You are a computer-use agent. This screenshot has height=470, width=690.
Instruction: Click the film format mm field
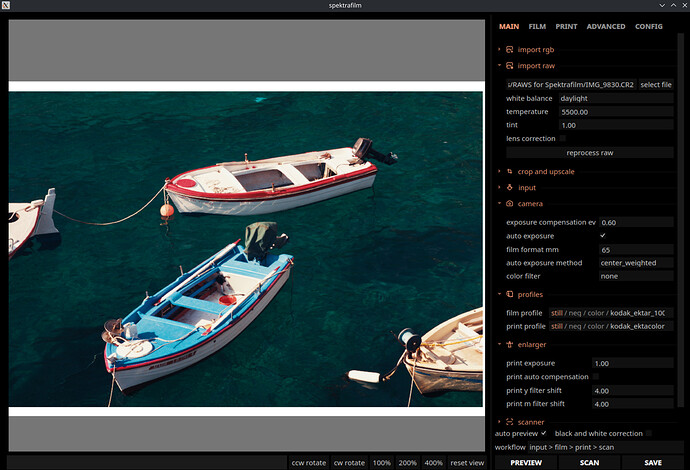(636, 250)
